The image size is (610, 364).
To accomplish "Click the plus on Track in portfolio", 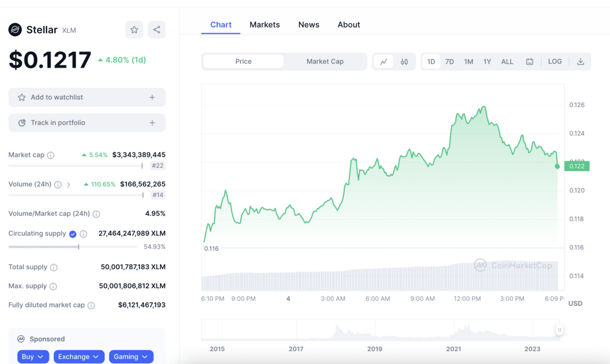I will tap(152, 123).
